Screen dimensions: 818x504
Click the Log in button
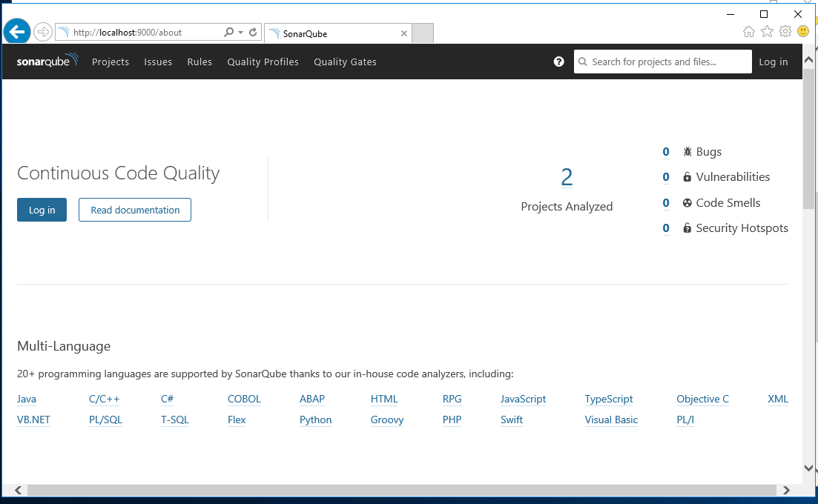[x=42, y=210]
